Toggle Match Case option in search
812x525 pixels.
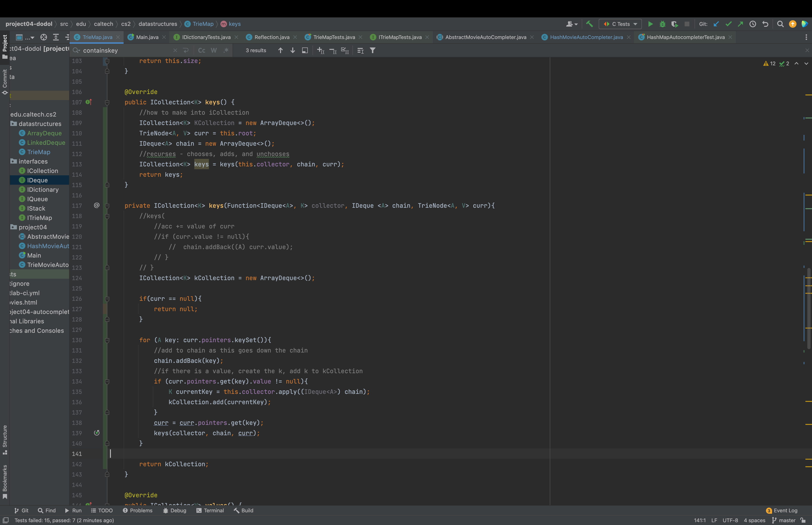pos(202,51)
